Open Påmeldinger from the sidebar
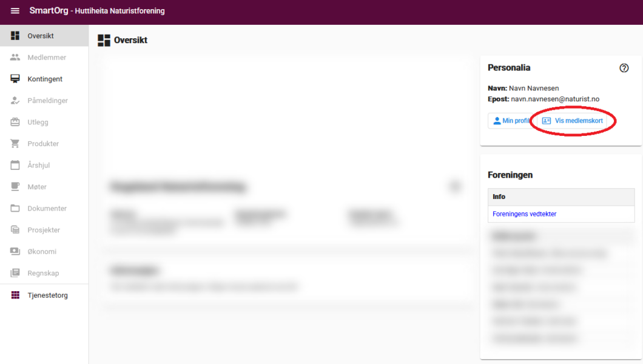The width and height of the screenshot is (643, 364). coord(47,101)
